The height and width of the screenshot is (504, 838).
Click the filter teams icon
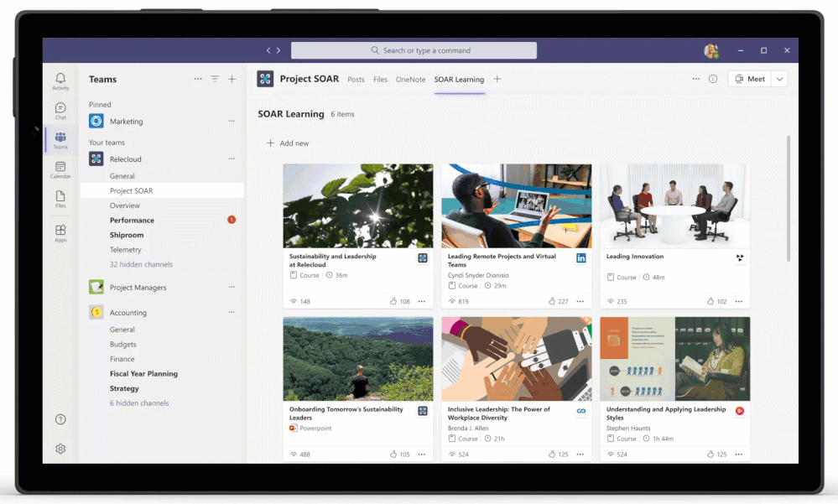215,79
